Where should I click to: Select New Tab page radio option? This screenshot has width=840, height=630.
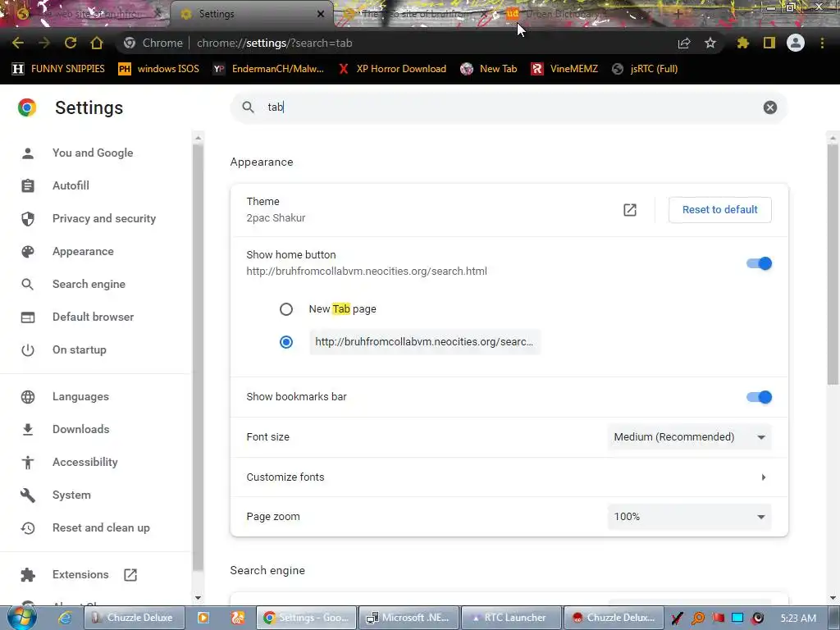coord(286,309)
